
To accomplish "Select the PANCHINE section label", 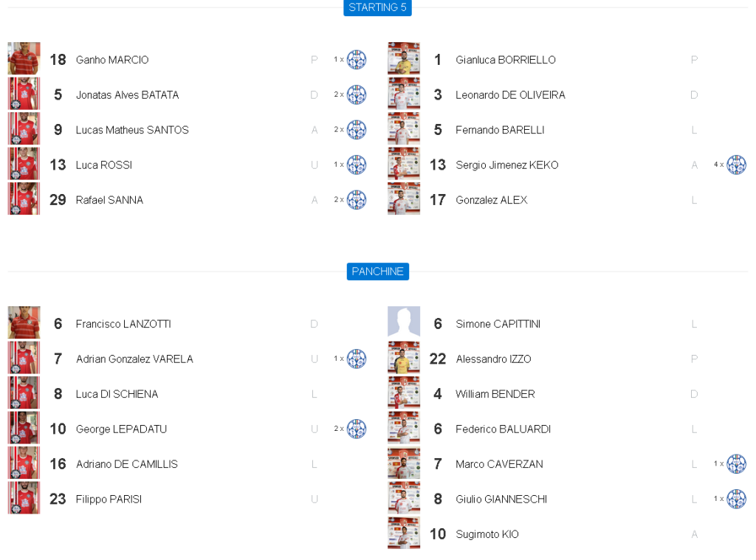I will (x=377, y=272).
